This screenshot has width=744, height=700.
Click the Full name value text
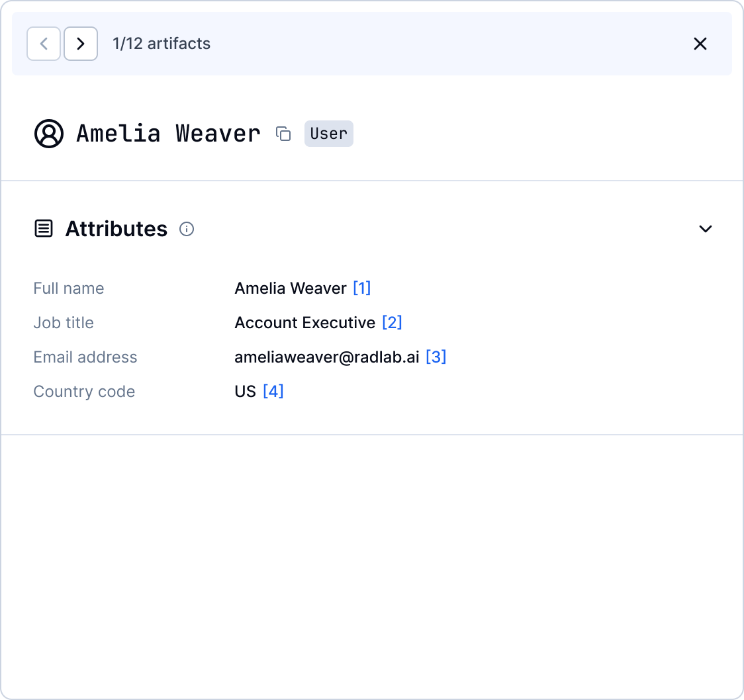click(x=290, y=288)
